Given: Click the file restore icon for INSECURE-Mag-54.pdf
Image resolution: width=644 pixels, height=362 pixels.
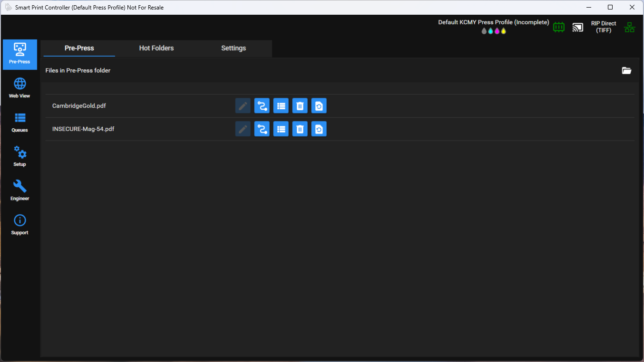Looking at the screenshot, I should click(x=319, y=129).
